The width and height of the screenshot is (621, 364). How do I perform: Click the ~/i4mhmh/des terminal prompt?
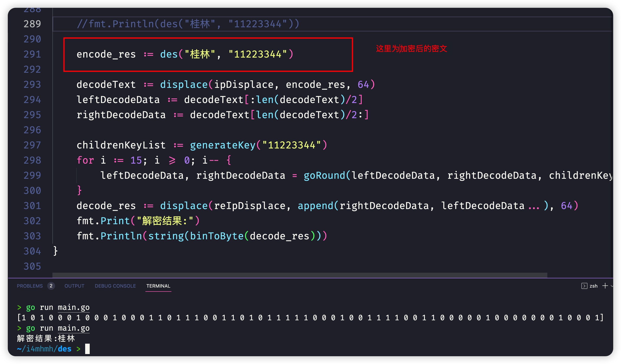coord(44,349)
